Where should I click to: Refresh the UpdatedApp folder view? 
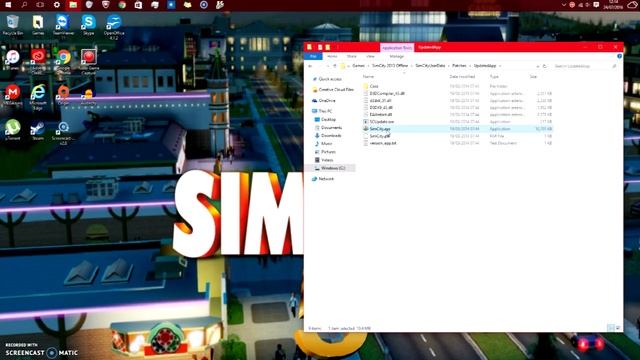[x=544, y=66]
